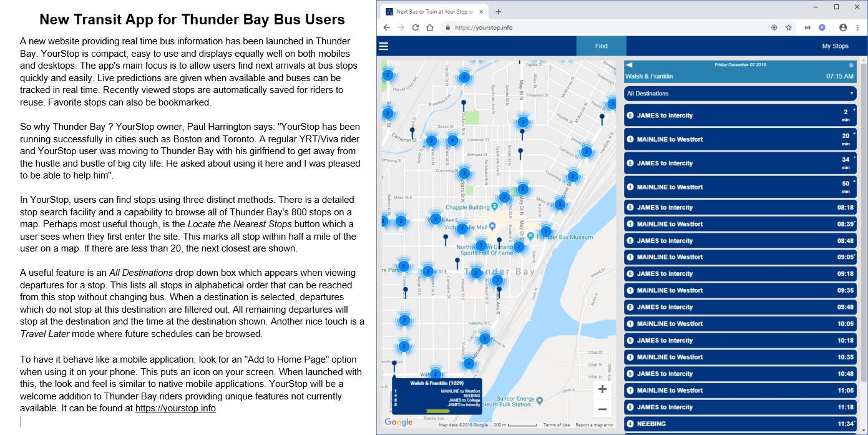The image size is (868, 435).
Task: Click the Google logo on the map
Action: pos(397,422)
